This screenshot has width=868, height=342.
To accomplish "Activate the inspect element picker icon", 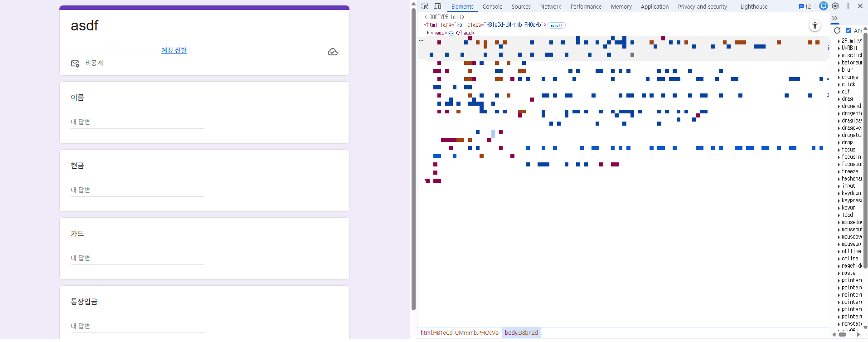I will [425, 6].
